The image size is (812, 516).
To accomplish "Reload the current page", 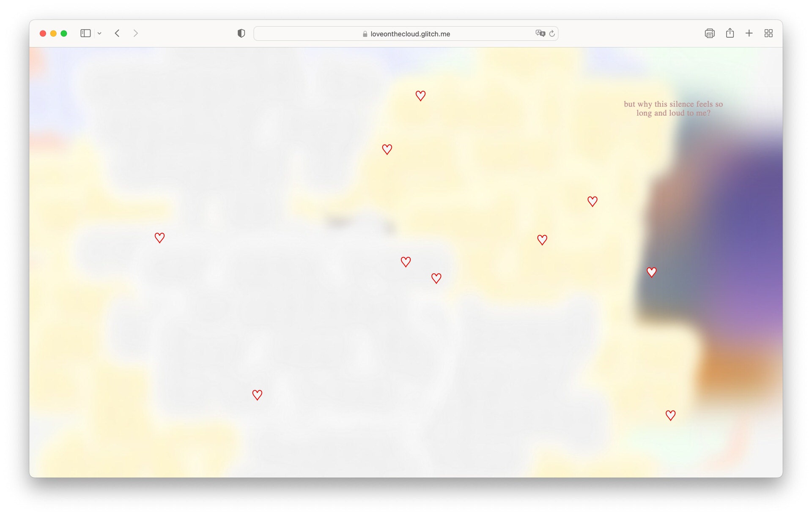I will [552, 33].
